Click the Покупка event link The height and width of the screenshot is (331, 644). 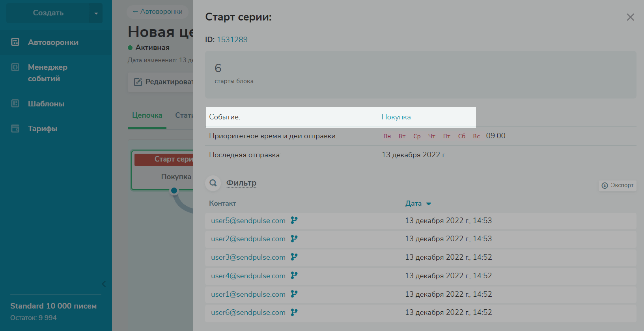tap(396, 117)
